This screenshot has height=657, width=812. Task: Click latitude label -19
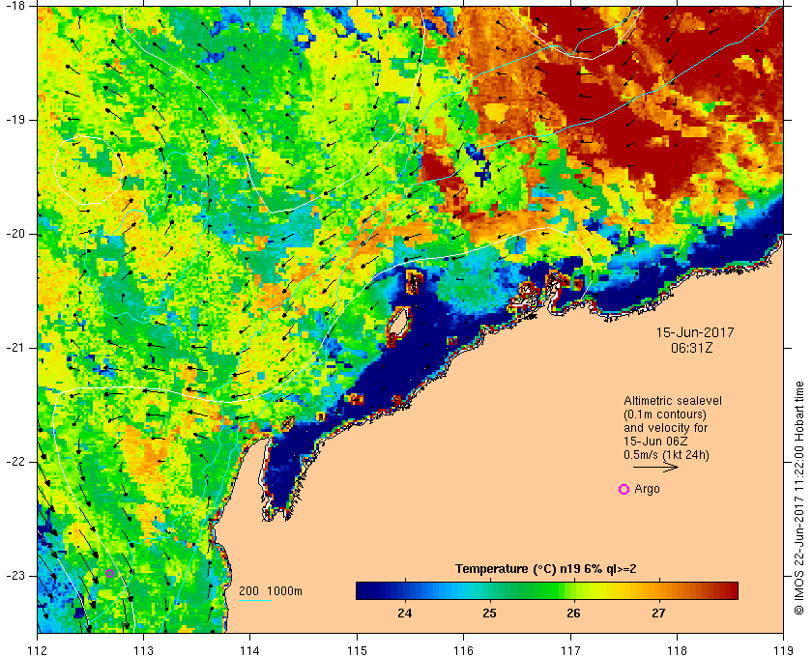click(15, 120)
